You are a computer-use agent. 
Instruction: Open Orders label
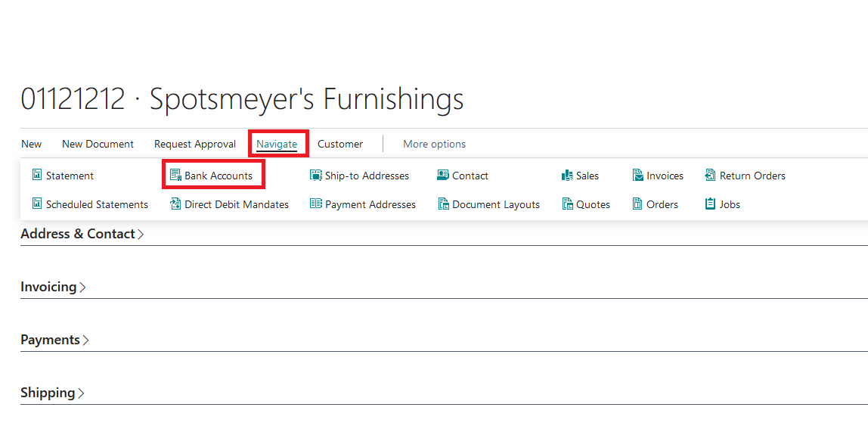tap(662, 204)
